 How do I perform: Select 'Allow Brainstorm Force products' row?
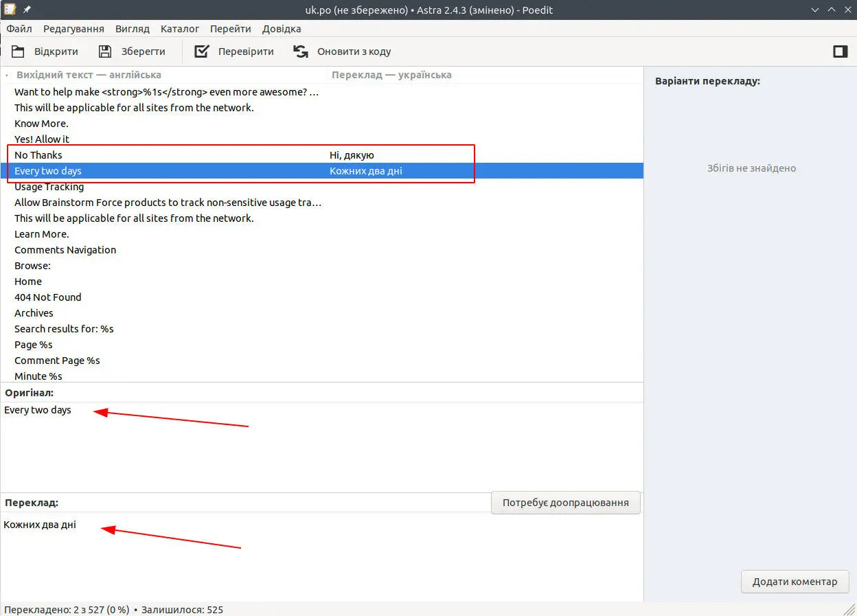pyautogui.click(x=322, y=203)
